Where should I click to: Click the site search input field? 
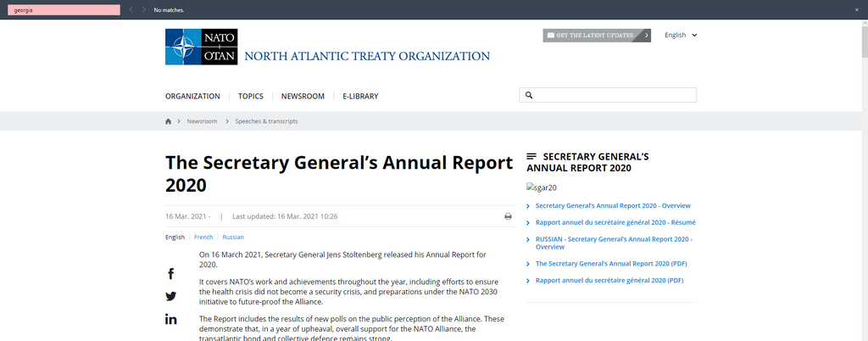608,95
